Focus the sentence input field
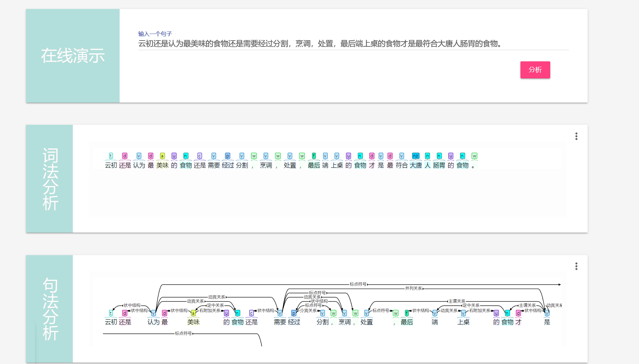This screenshot has width=639, height=364. click(x=353, y=44)
